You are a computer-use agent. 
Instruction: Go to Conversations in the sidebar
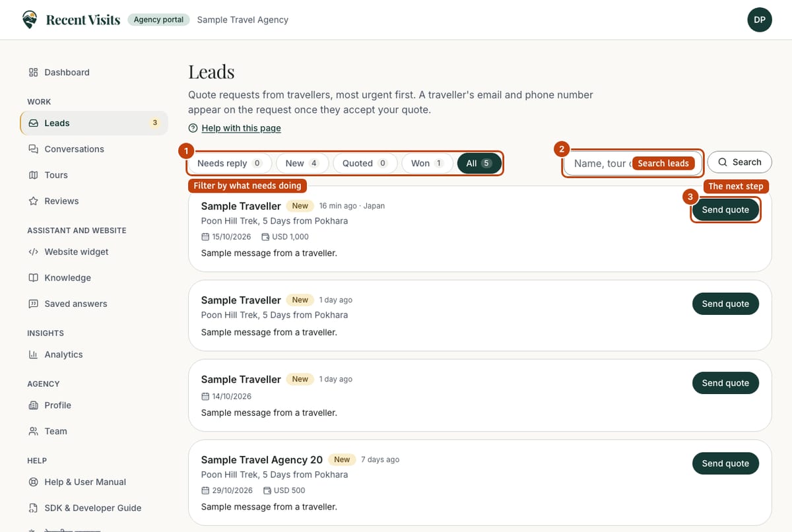point(94,149)
